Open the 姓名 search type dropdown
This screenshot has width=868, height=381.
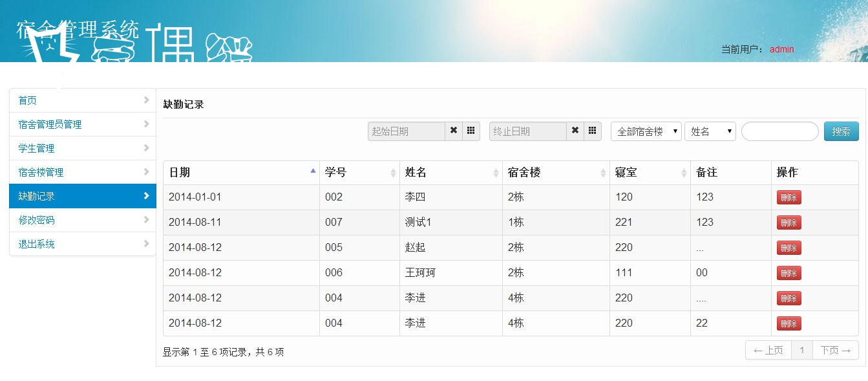coord(710,131)
